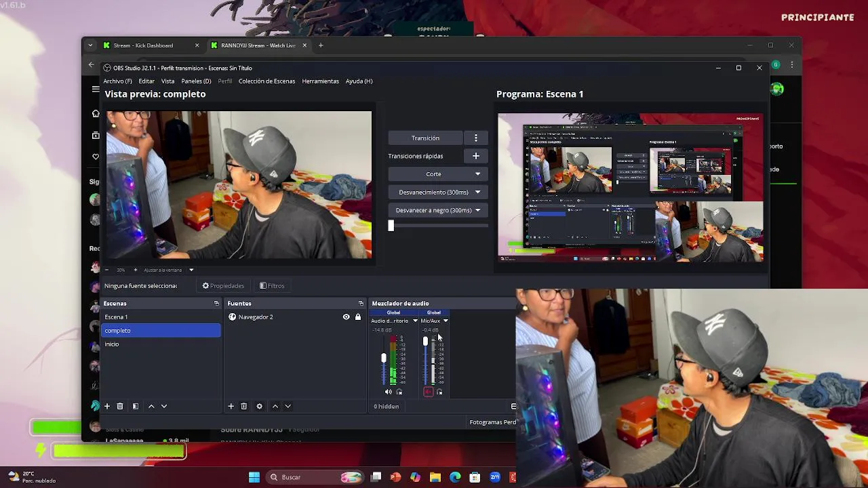Viewport: 868px width, 488px height.
Task: Open Copilot from the taskbar
Action: click(x=415, y=477)
